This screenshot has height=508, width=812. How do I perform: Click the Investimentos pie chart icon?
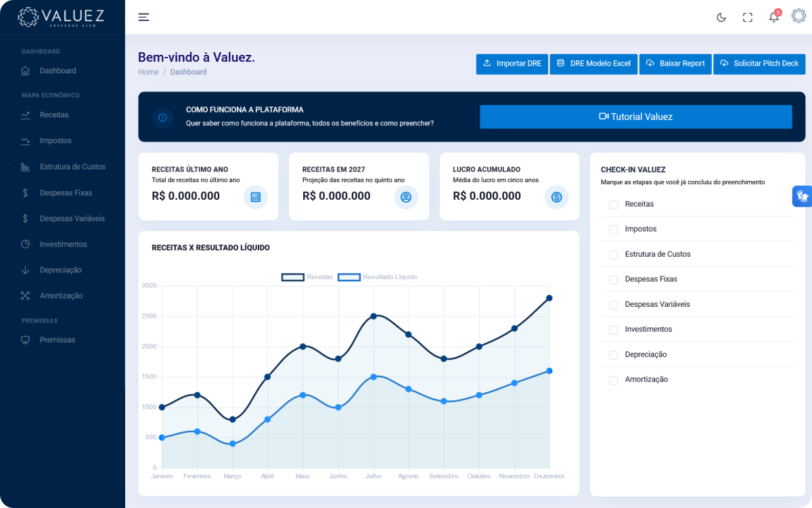pyautogui.click(x=25, y=244)
